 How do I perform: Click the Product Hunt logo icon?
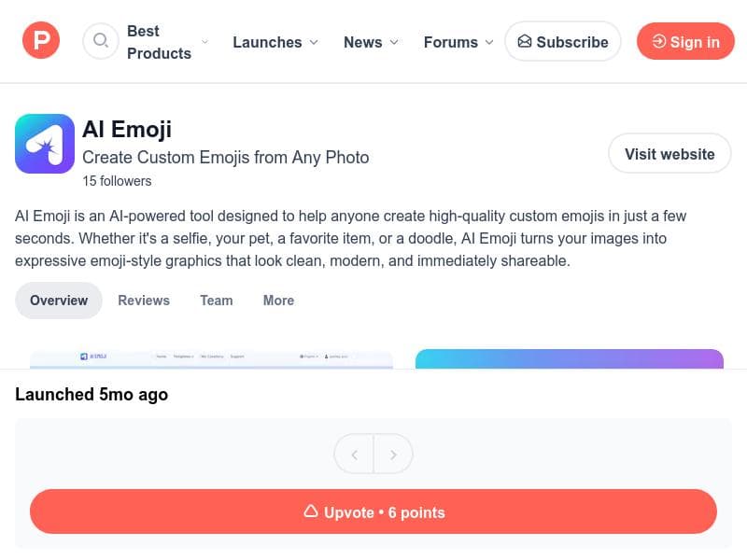40,40
